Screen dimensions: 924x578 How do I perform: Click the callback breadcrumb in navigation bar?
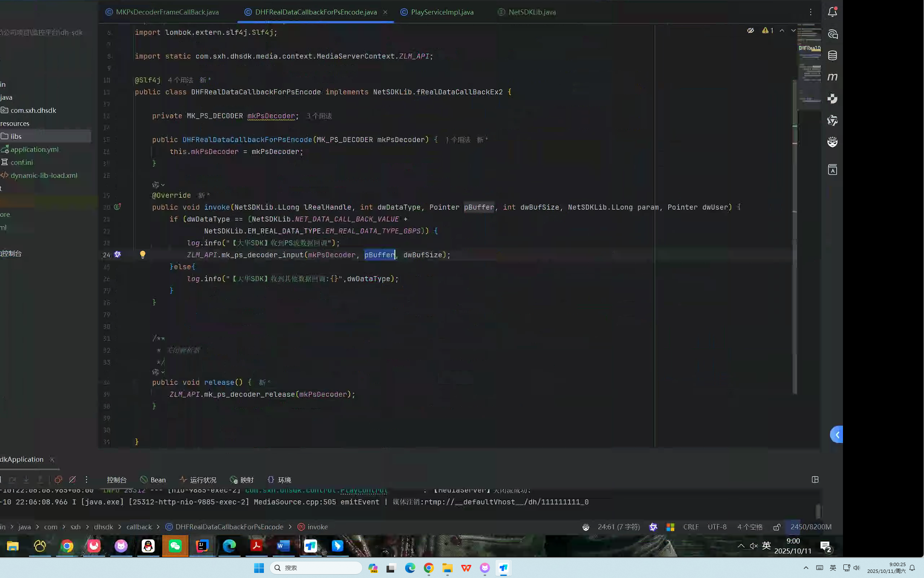[x=139, y=527]
